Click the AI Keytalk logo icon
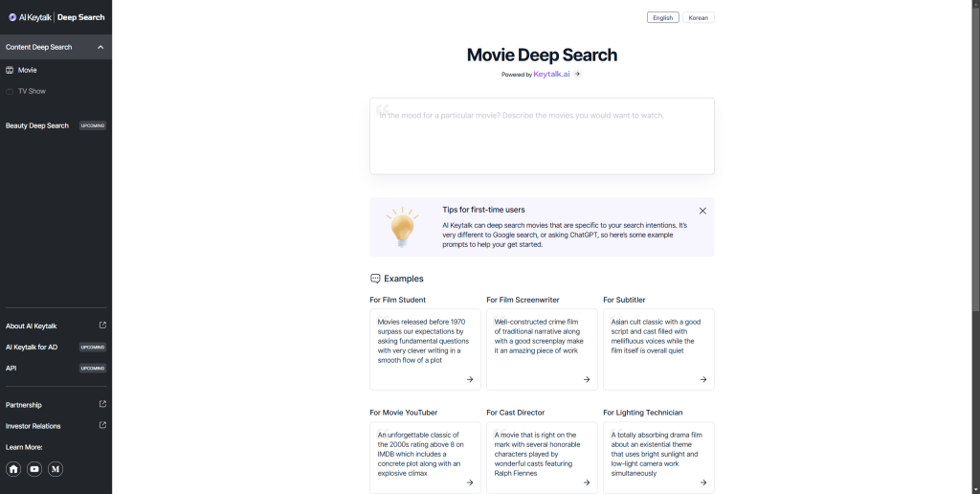 (12, 17)
